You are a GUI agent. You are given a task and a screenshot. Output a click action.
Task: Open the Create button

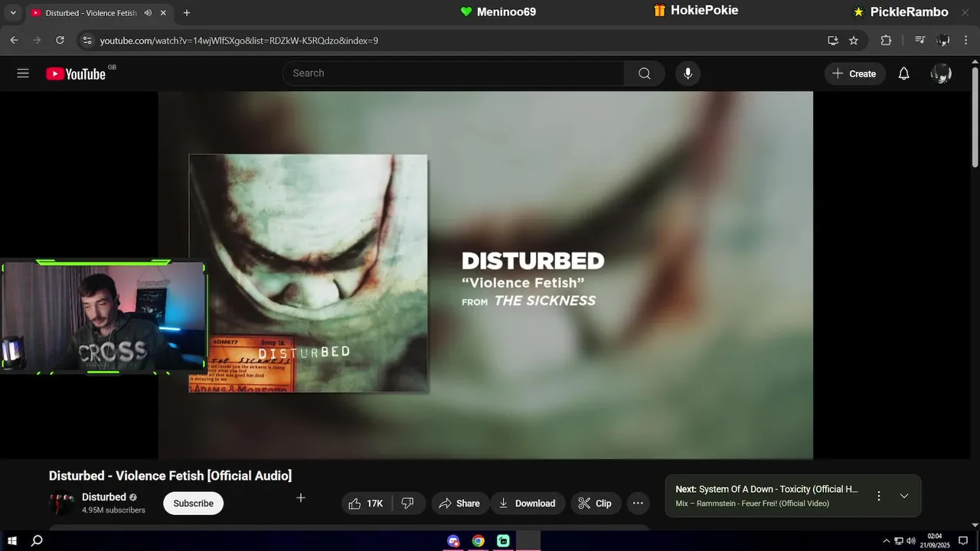tap(854, 73)
